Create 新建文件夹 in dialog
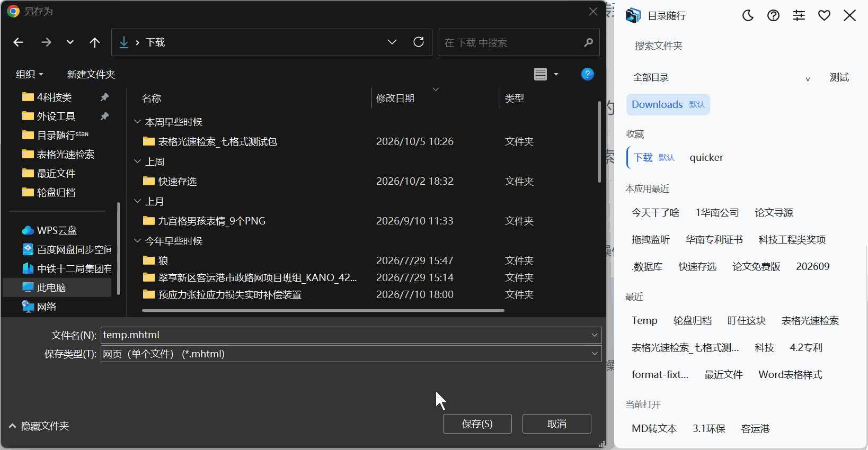868x450 pixels. click(91, 74)
